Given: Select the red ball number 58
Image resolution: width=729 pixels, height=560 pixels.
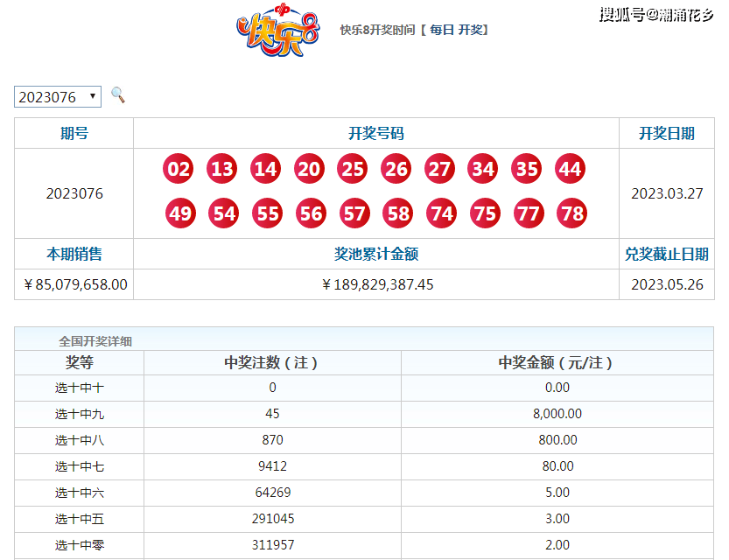Looking at the screenshot, I should click(x=398, y=213).
